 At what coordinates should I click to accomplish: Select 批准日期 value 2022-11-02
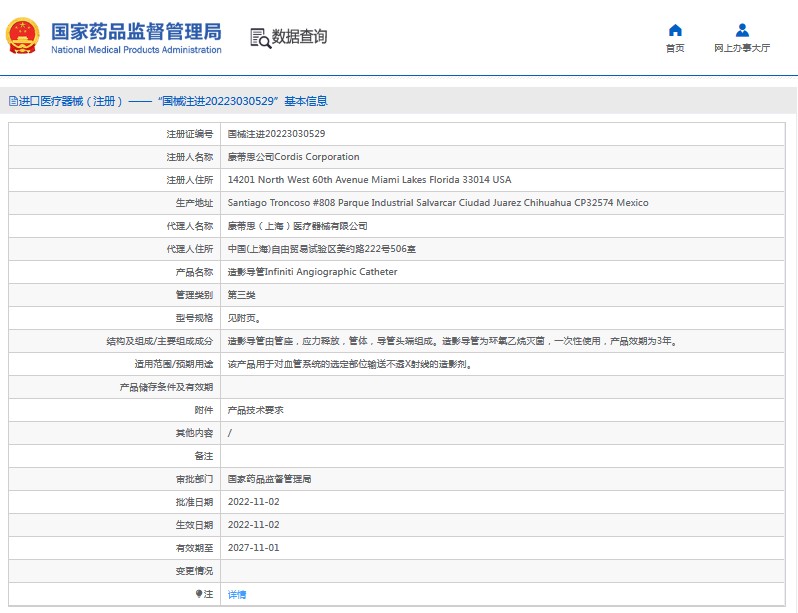click(x=253, y=502)
